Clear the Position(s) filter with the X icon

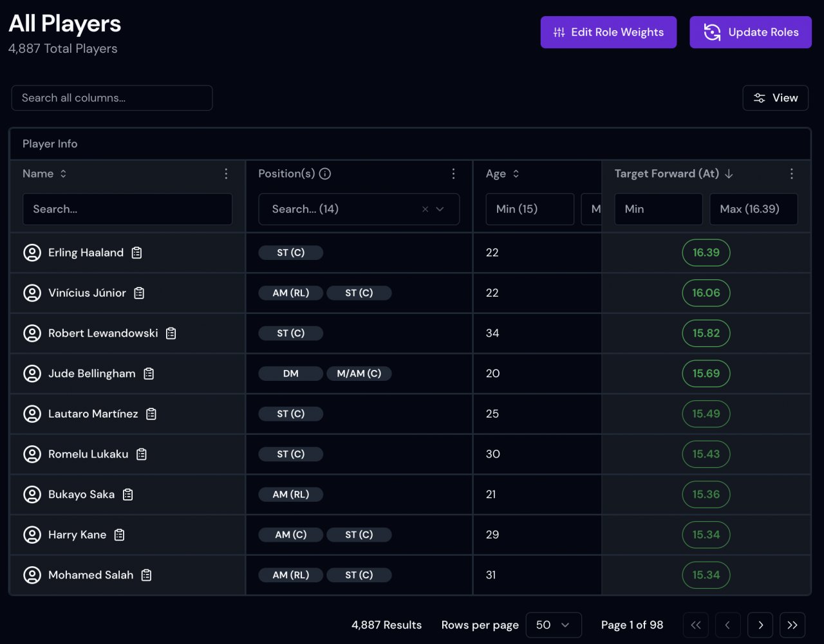pos(425,209)
